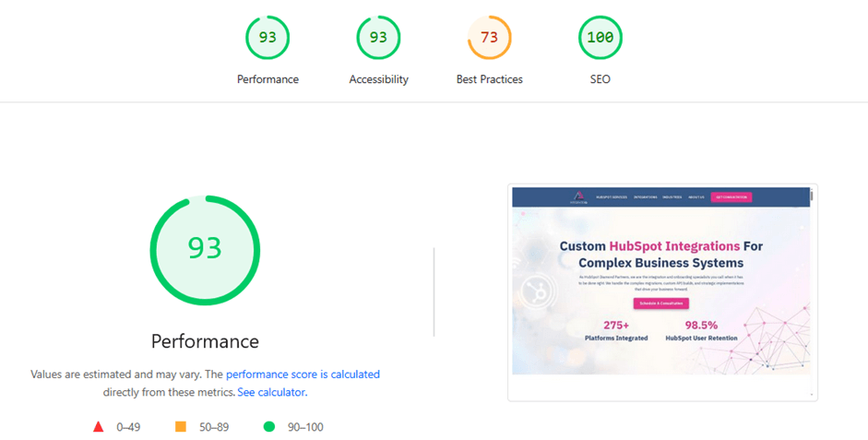Open the 'See calculator.' link

(272, 392)
